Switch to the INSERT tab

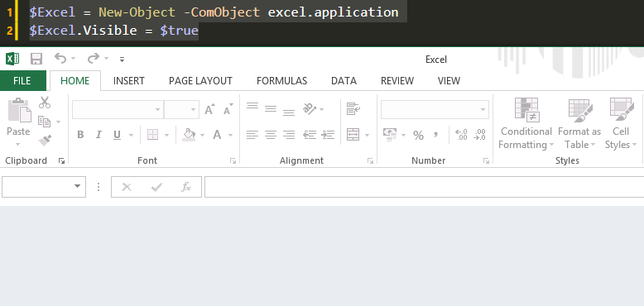click(129, 81)
